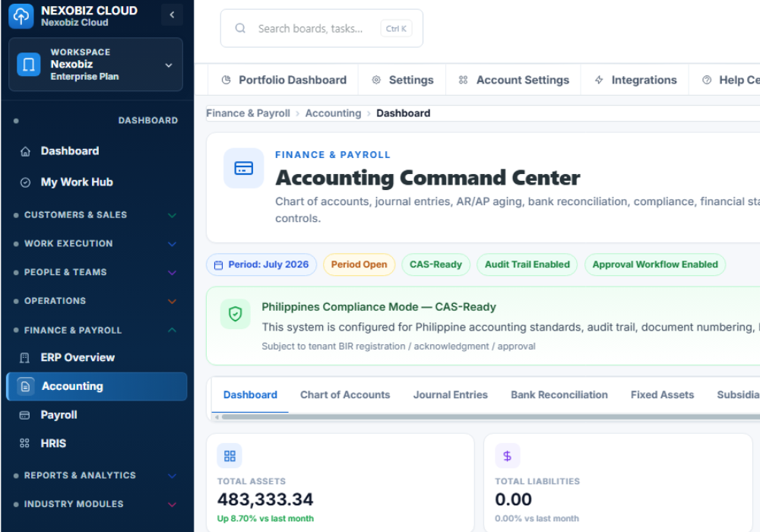Click the CAS-Ready badge
This screenshot has width=760, height=532.
[x=435, y=264]
